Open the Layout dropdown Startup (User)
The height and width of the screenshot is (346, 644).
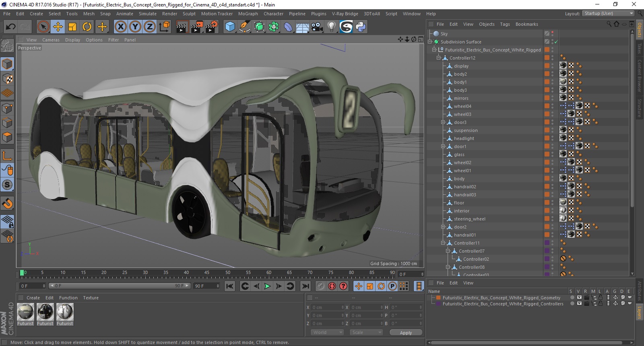(x=608, y=14)
